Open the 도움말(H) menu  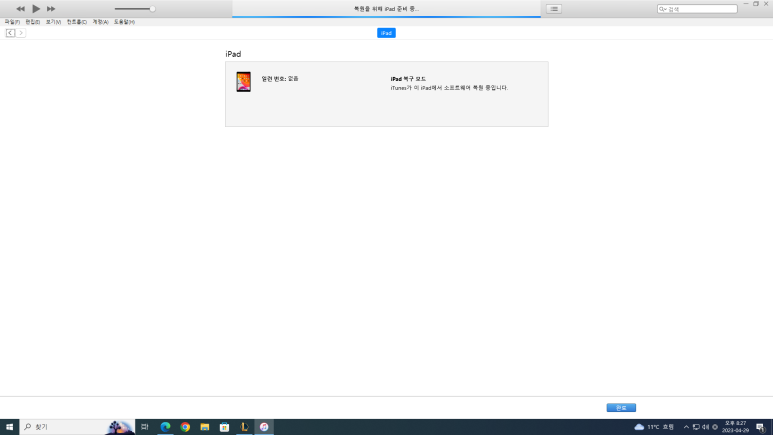click(x=124, y=22)
